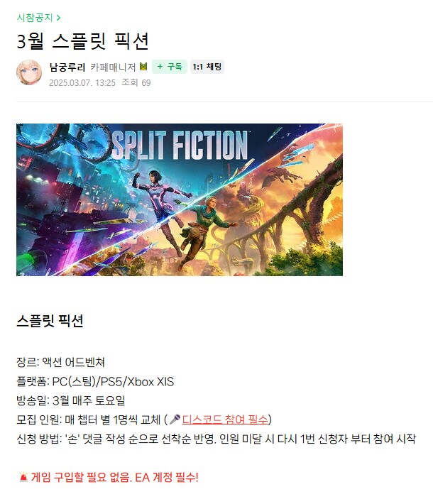Screen dimensions: 433x504
Task: Click the 카페매니저 role label
Action: pos(113,67)
